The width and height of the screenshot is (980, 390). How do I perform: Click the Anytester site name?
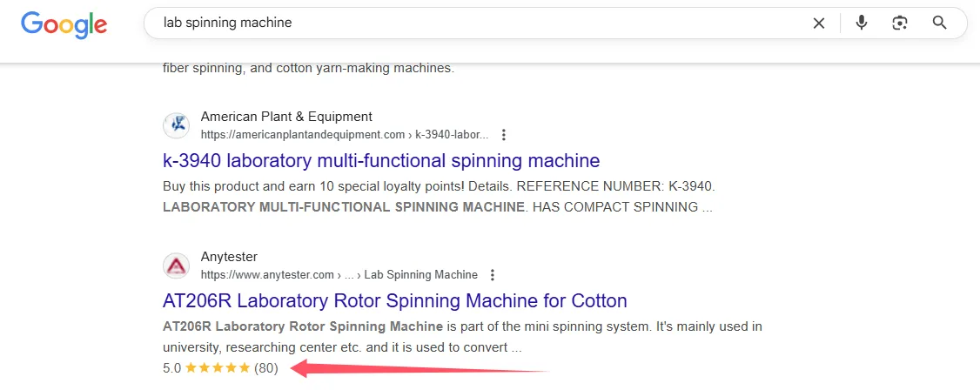[x=229, y=257]
